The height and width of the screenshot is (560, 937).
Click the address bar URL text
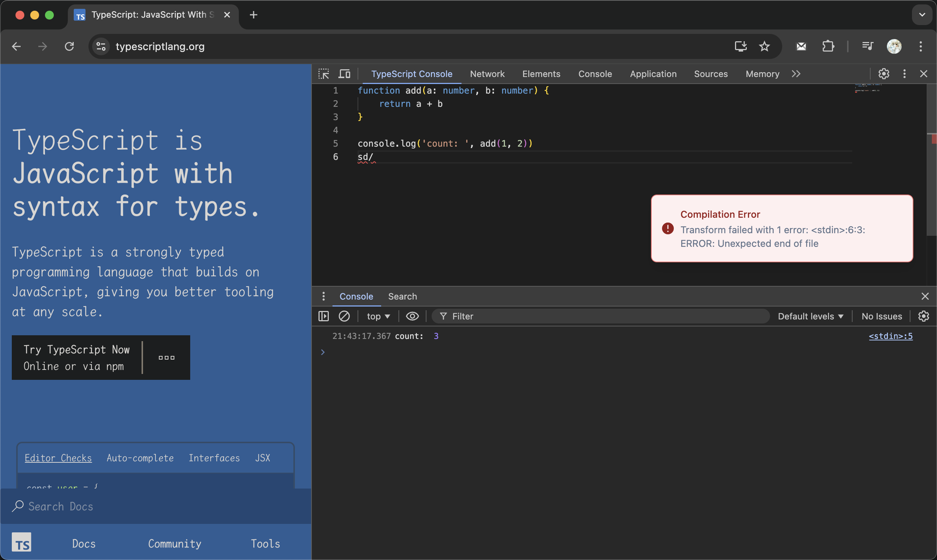click(160, 46)
